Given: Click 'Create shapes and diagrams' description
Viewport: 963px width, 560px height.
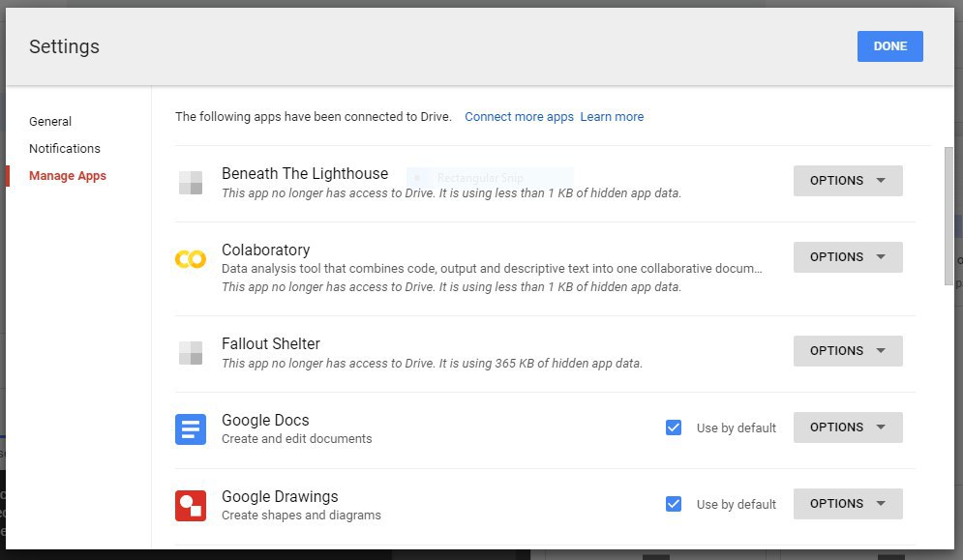Looking at the screenshot, I should [301, 516].
